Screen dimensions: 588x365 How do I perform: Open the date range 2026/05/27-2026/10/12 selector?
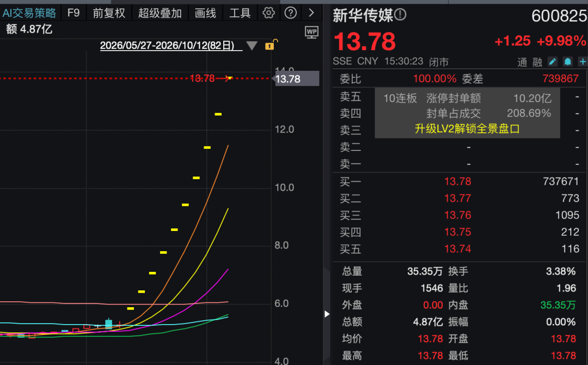coord(167,45)
